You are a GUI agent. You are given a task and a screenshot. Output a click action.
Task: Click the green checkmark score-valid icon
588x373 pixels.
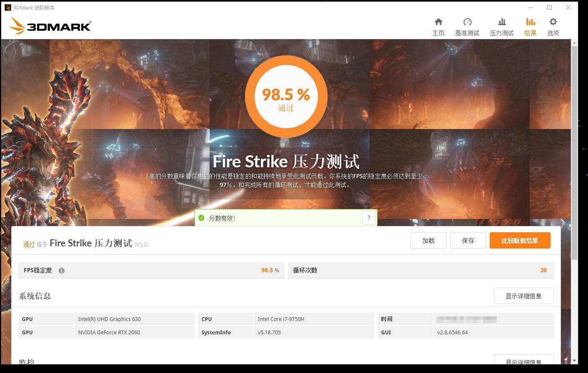click(x=201, y=218)
